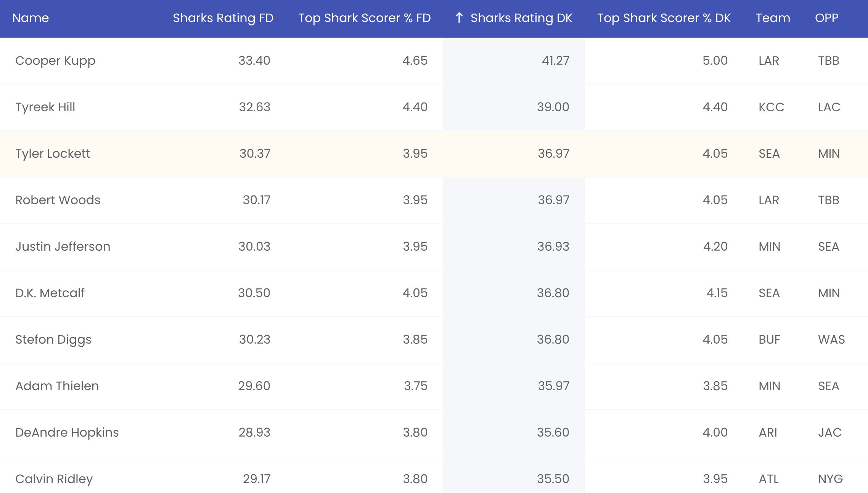Screen dimensions: 868x493
Task: Click Tyreek Hill's KCC team cell
Action: 771,107
